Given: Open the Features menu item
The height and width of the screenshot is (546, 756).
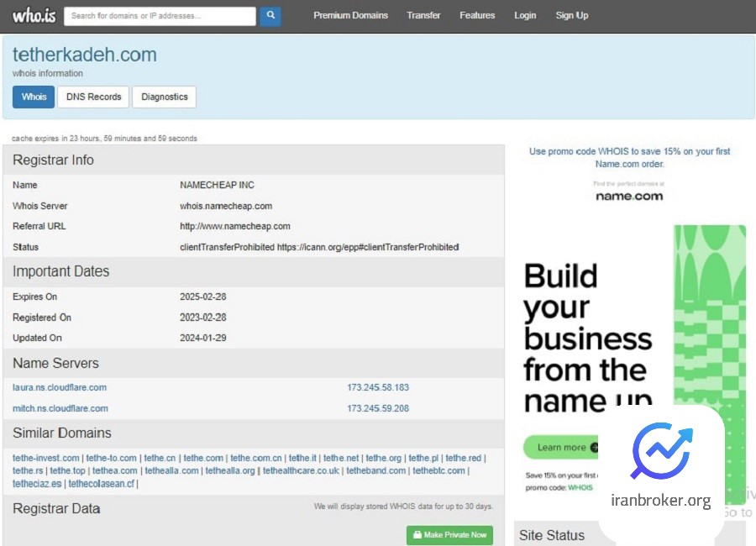Looking at the screenshot, I should [x=477, y=15].
